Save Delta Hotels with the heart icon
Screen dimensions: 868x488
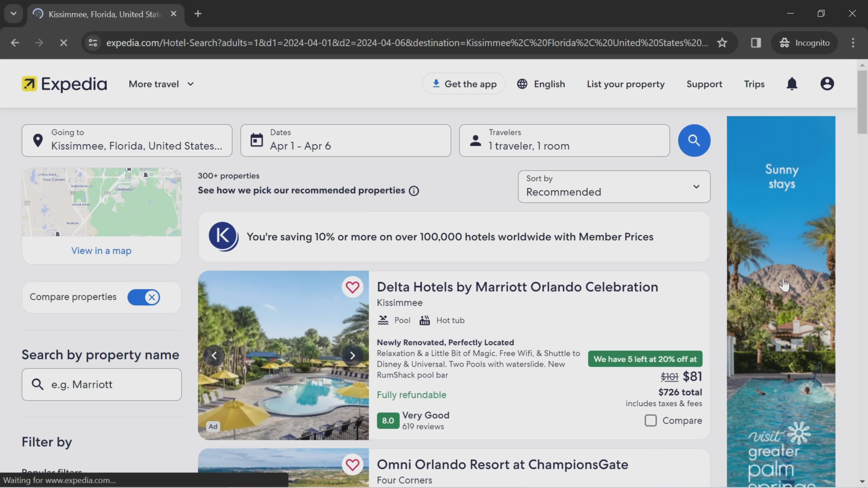click(x=352, y=287)
